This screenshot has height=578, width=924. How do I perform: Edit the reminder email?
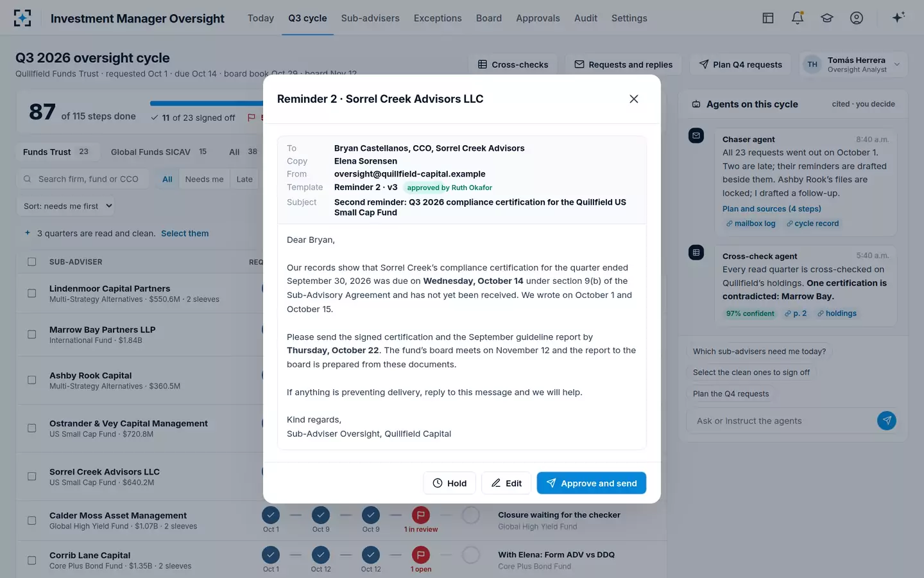coord(506,483)
